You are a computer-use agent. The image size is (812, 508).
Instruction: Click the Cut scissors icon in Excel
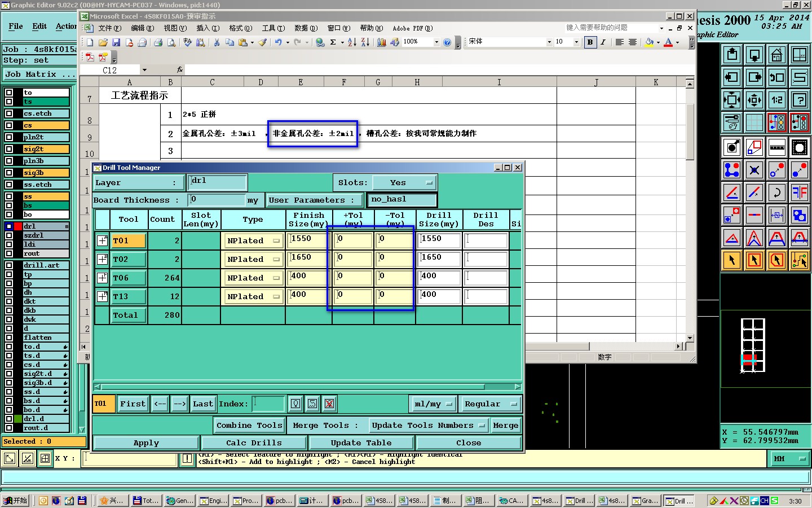(x=216, y=42)
